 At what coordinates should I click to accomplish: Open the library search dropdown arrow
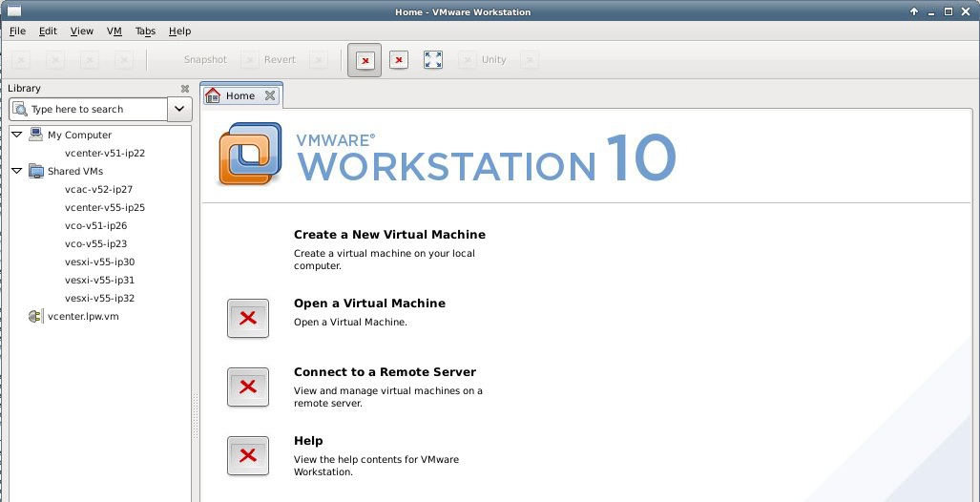179,109
